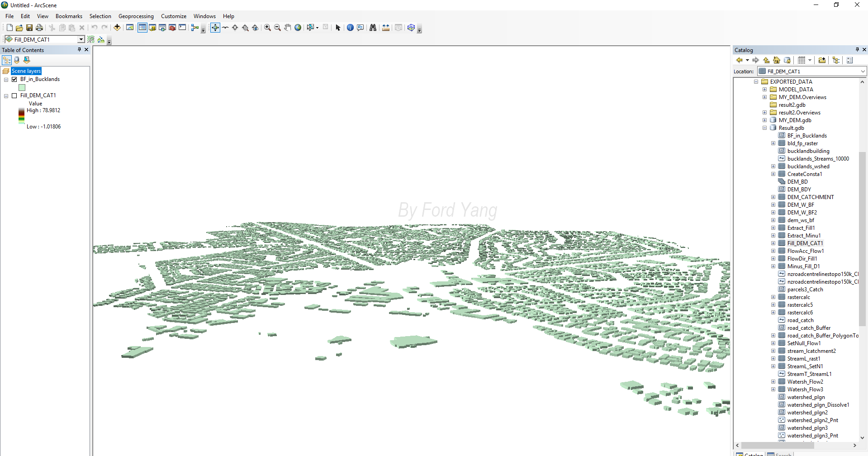Close the Table of Contents panel

[x=86, y=50]
